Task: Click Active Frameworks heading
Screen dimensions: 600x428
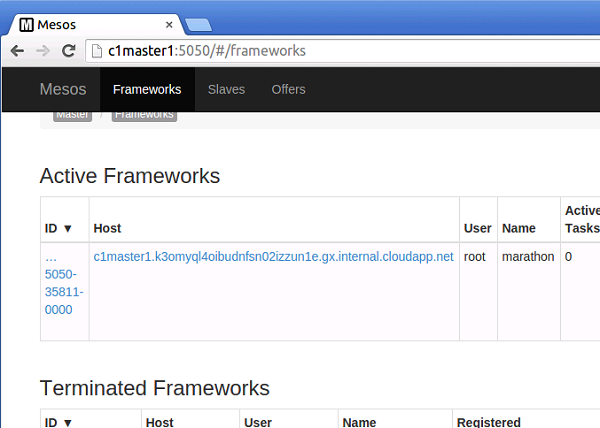Action: click(x=130, y=176)
